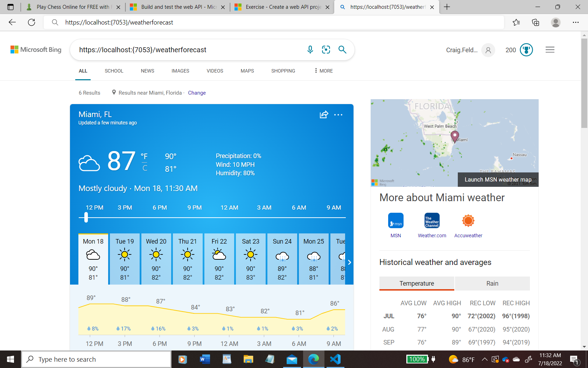588x368 pixels.
Task: Select Mon 25 forecast day
Action: (x=314, y=259)
